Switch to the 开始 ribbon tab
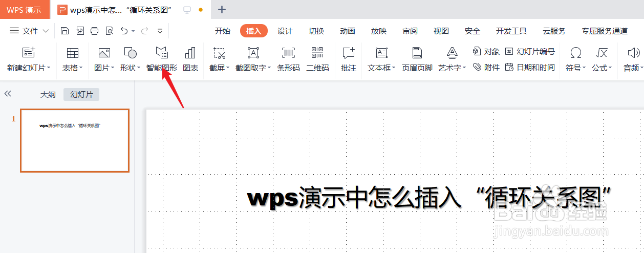The height and width of the screenshot is (253, 644). (223, 31)
